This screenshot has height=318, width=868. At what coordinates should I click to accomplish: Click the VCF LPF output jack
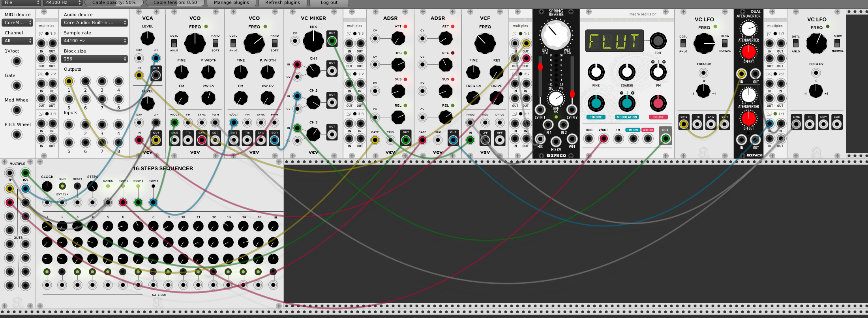pos(485,140)
